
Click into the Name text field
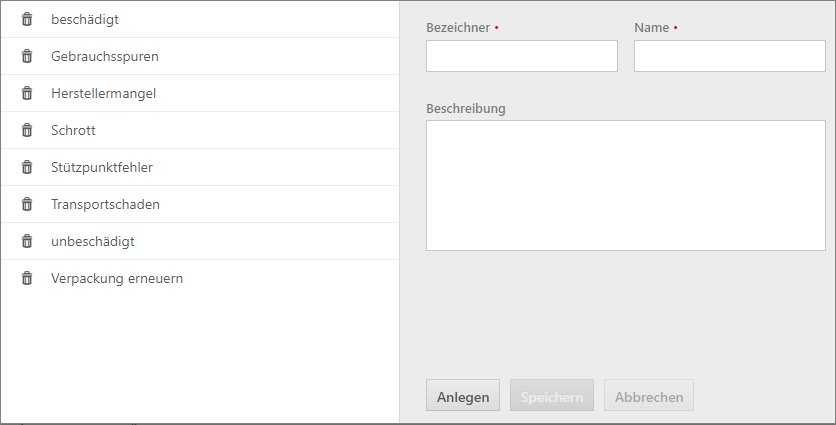point(729,56)
